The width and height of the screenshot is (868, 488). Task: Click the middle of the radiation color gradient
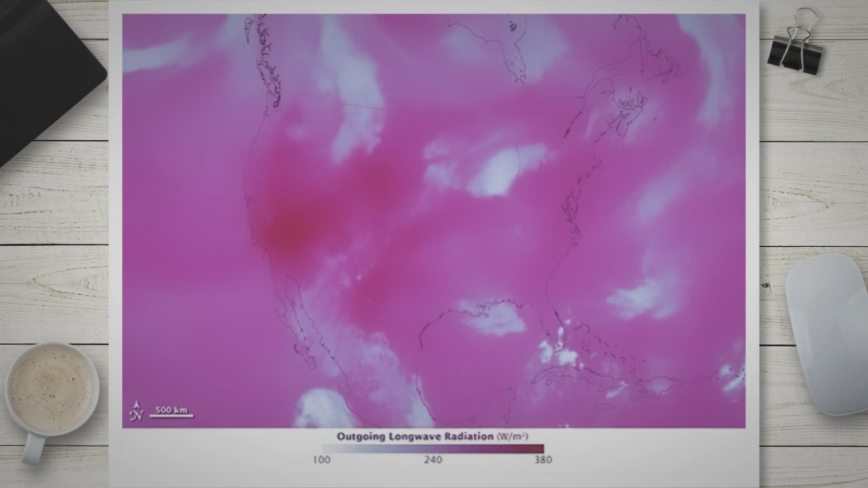(x=433, y=449)
